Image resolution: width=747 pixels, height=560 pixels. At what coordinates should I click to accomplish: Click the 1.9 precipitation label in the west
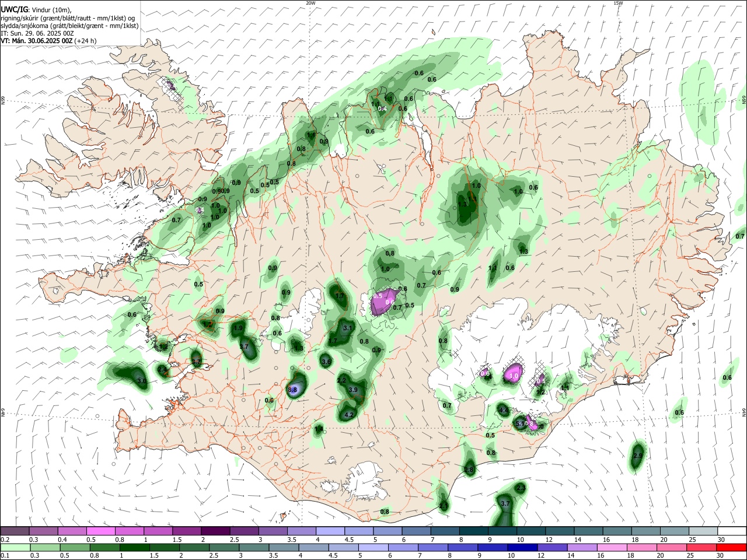tap(238, 328)
